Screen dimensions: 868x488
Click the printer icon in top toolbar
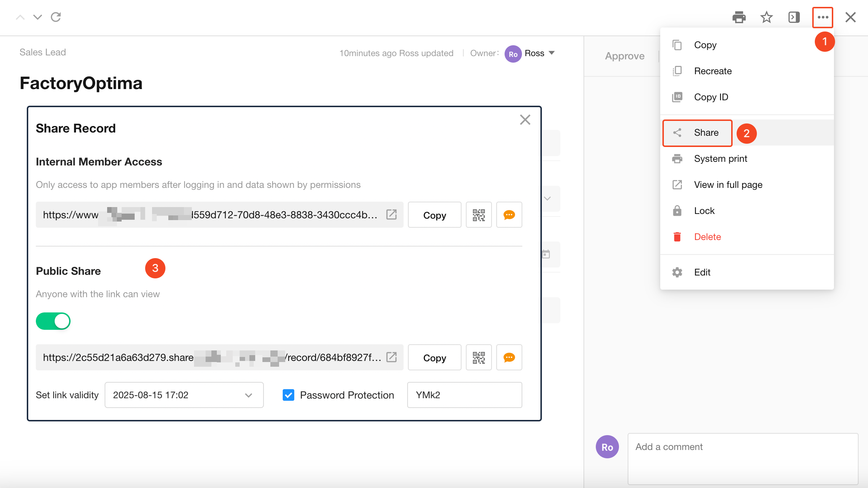click(x=739, y=17)
